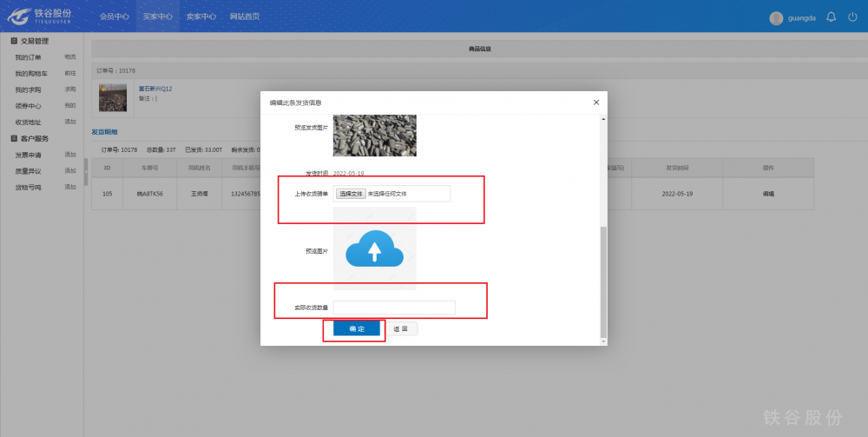Open the notification bell
868x437 pixels.
[831, 17]
